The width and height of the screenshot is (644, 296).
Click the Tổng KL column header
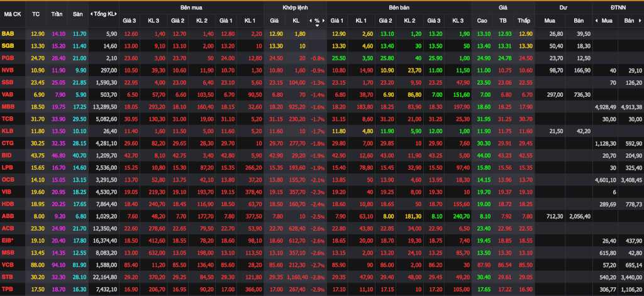[x=104, y=14]
